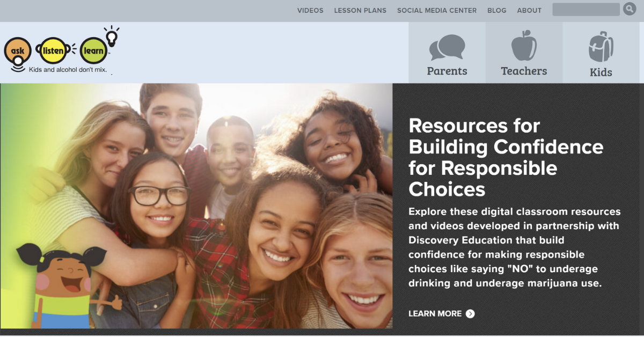Click the magnifying glass search icon
Image resolution: width=644 pixels, height=337 pixels.
pyautogui.click(x=630, y=9)
